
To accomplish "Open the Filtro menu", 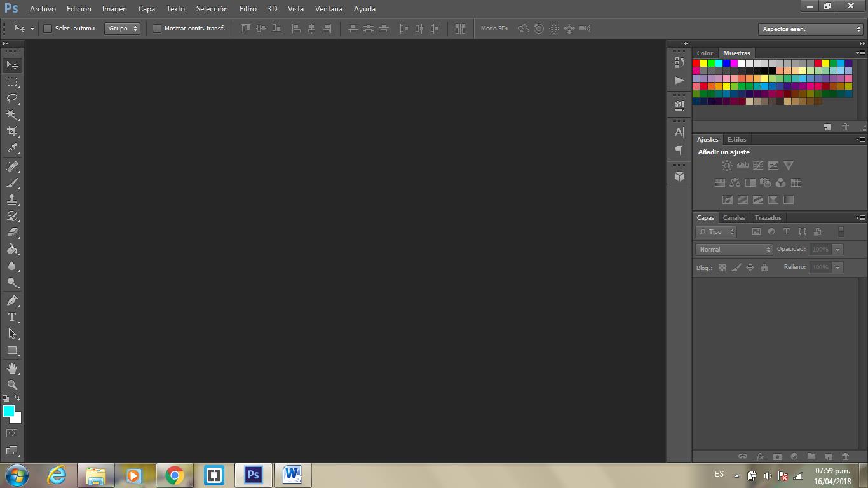I will (x=248, y=9).
